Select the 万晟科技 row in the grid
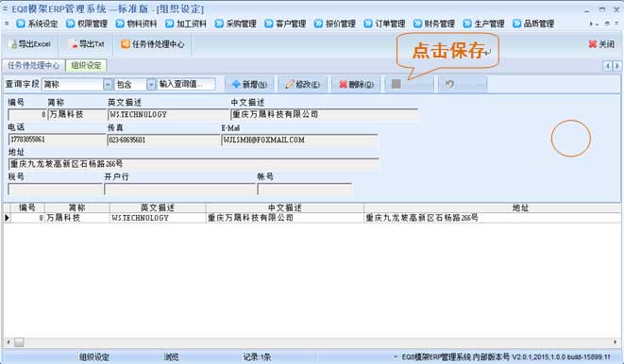 (312, 218)
